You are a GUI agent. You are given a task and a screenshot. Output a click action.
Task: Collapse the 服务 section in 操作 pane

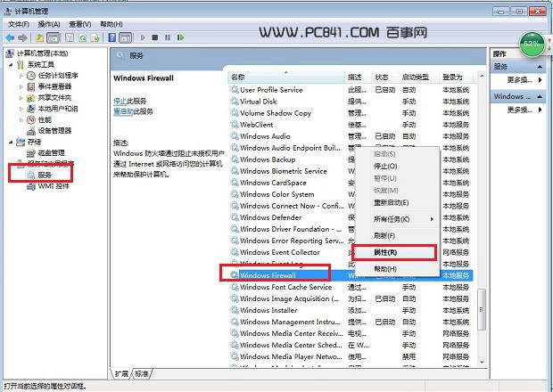(540, 67)
